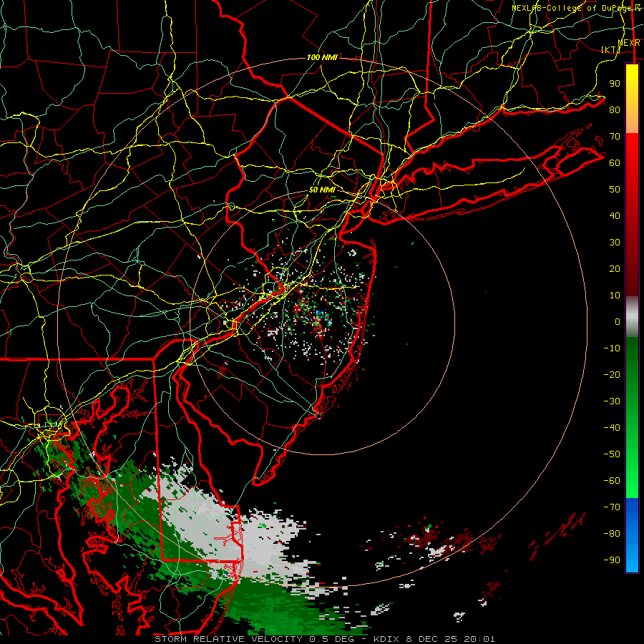644x644 pixels.
Task: Click the KT units label above the color bar
Action: click(x=611, y=49)
